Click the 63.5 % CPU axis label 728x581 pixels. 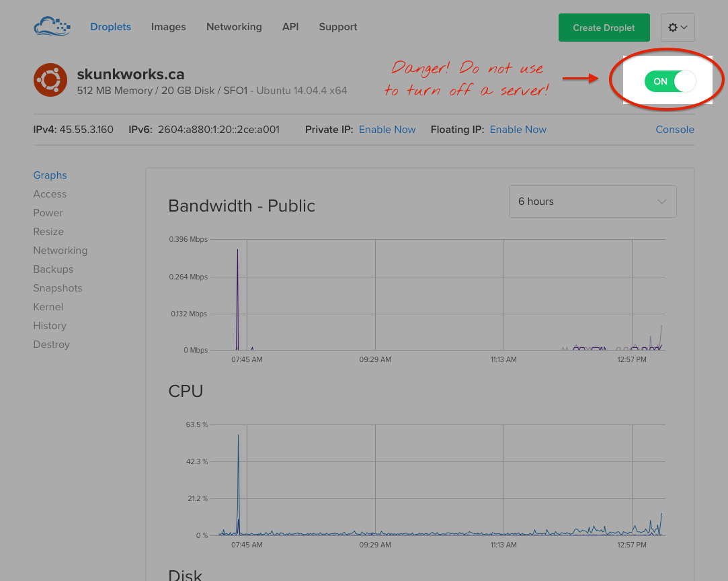coord(197,424)
